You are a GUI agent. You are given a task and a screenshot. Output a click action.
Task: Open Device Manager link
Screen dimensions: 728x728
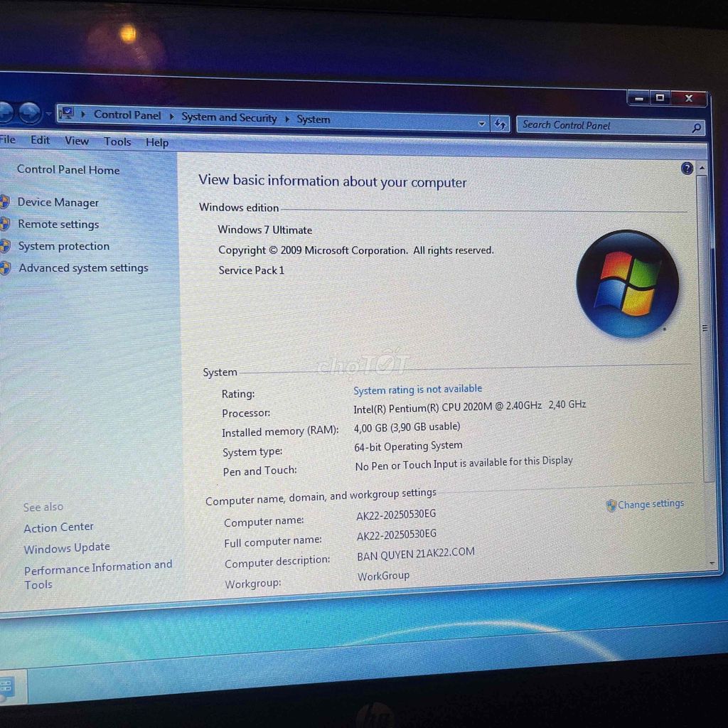coord(58,202)
